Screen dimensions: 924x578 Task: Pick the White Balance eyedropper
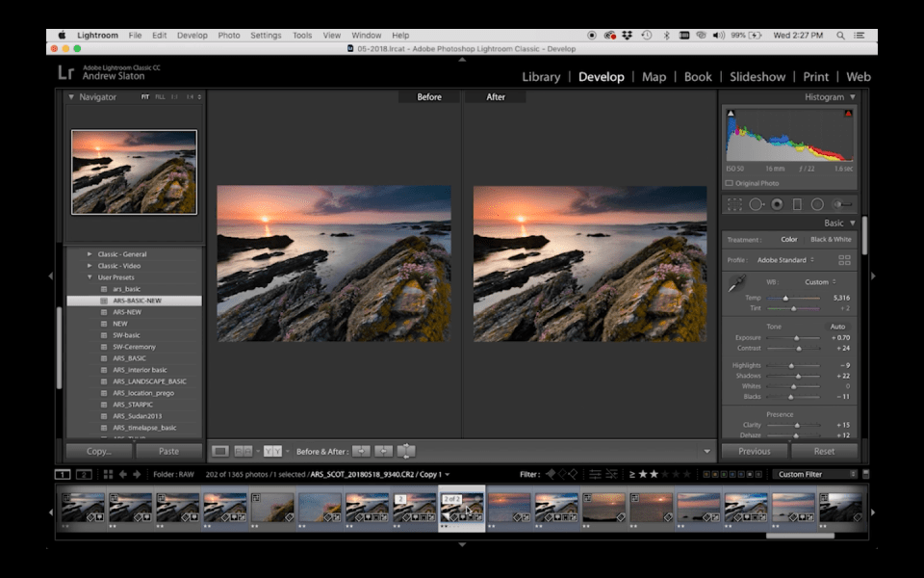pos(736,283)
